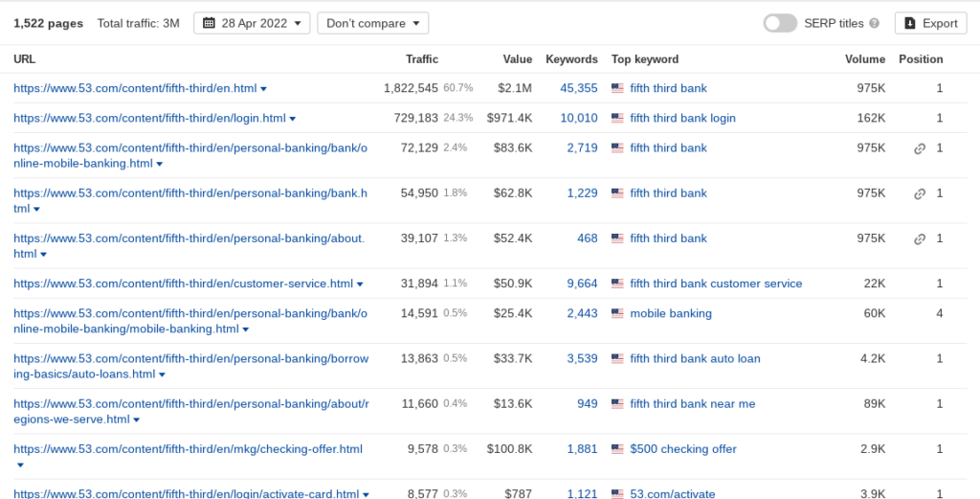This screenshot has width=980, height=499.
Task: Open the en/login.html URL link
Action: coord(149,118)
